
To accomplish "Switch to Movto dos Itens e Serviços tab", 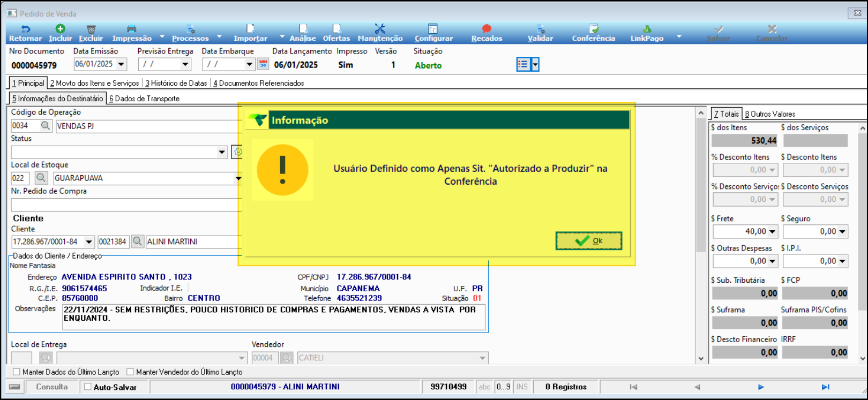I will coord(95,84).
